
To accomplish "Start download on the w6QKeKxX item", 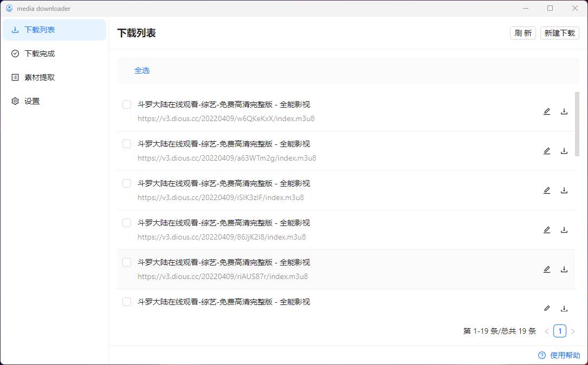I will (x=564, y=111).
